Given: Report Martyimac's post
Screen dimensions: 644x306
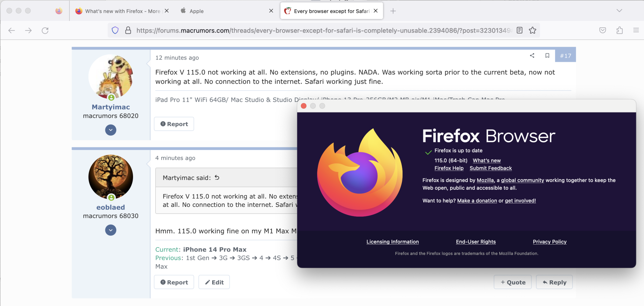Looking at the screenshot, I should coord(174,124).
